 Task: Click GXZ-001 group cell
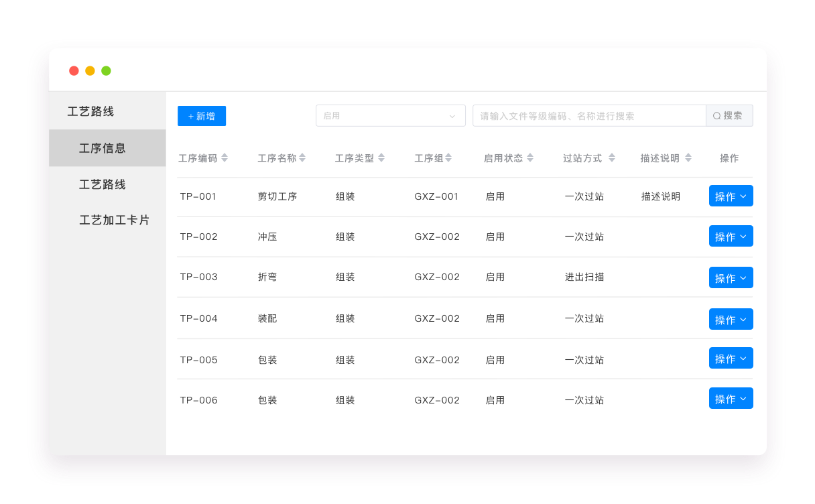pyautogui.click(x=436, y=196)
